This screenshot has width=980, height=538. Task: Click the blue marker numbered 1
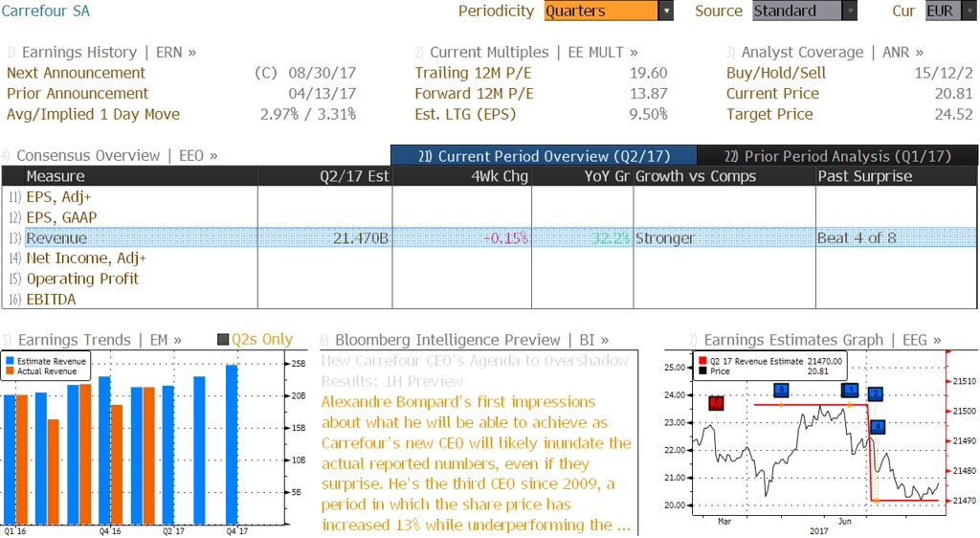[x=850, y=391]
